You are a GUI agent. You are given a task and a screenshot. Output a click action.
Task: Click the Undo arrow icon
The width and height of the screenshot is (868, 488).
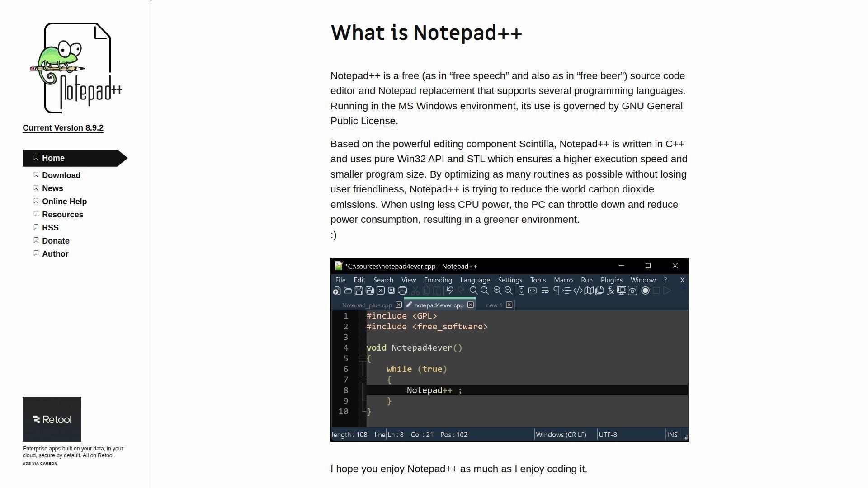[x=449, y=291]
